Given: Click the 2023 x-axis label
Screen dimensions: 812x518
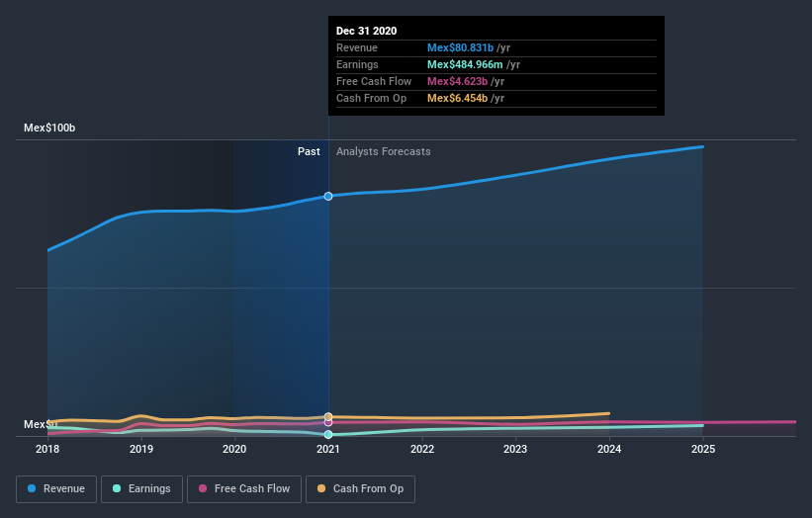Looking at the screenshot, I should (x=515, y=449).
